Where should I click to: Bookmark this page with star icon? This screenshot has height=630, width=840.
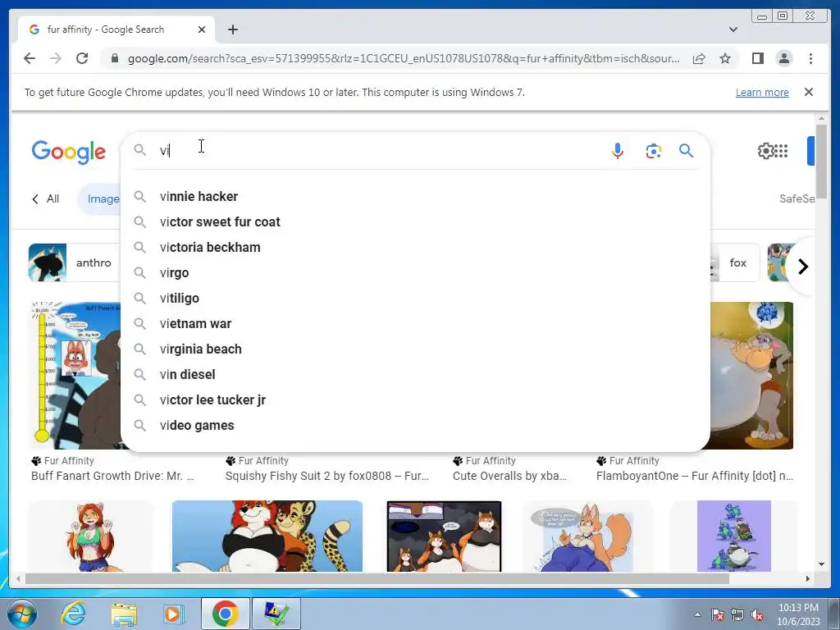[725, 58]
